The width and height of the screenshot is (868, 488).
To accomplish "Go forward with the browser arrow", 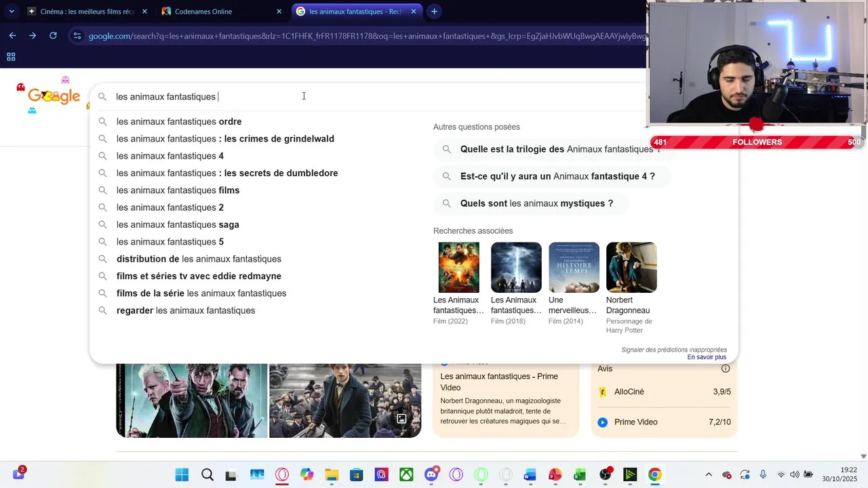I will pos(33,36).
